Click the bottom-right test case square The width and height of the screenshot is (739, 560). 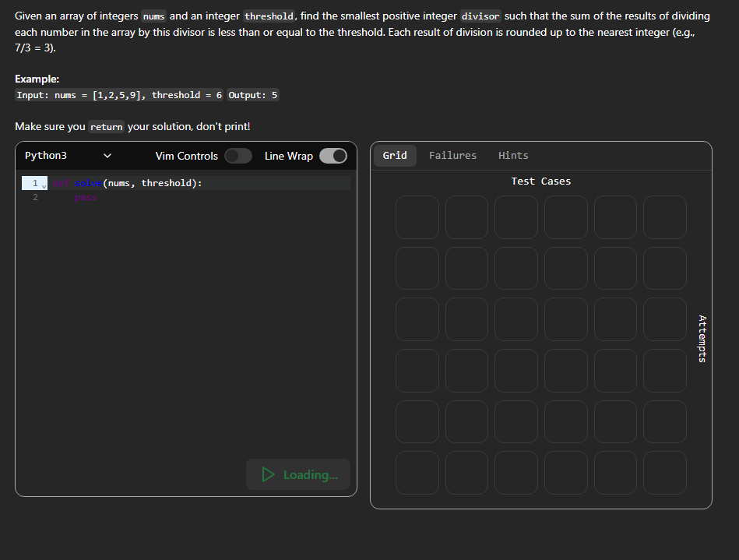point(664,472)
